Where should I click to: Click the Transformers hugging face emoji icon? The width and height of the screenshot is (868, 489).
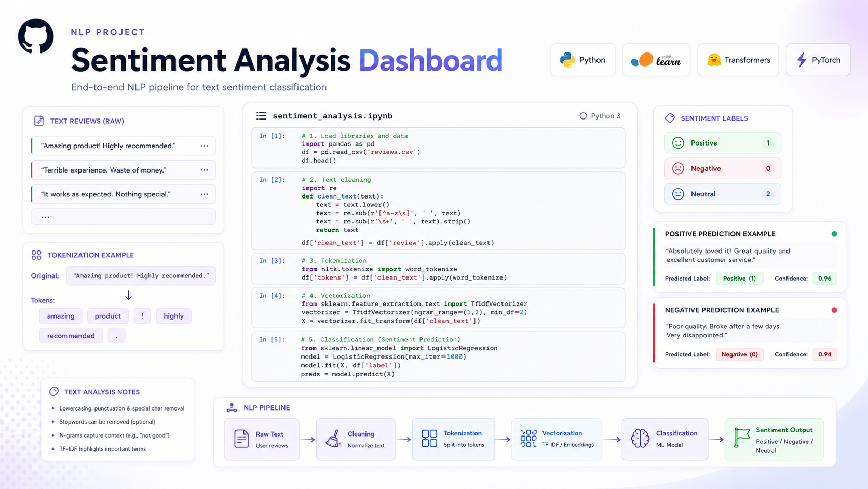point(714,60)
